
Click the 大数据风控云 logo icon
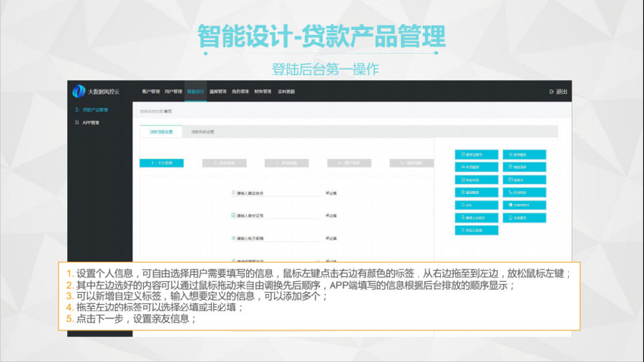79,91
